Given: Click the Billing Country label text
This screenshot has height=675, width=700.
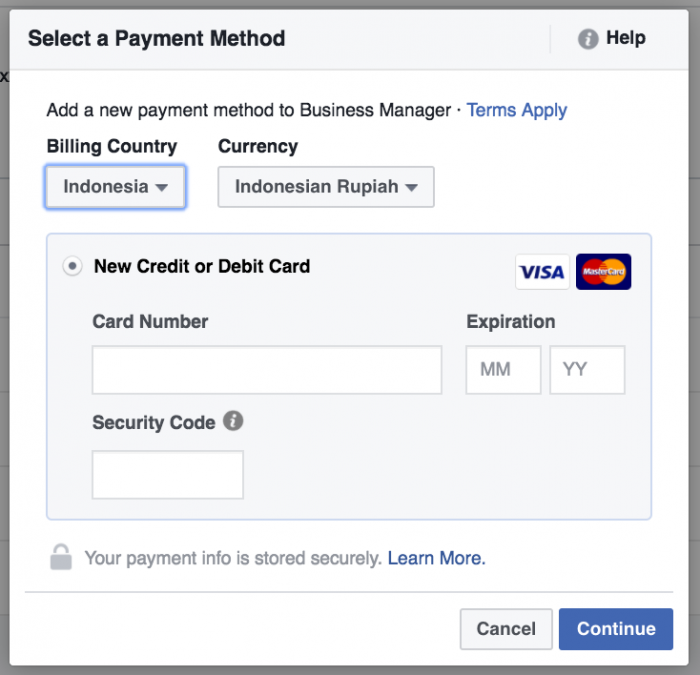Looking at the screenshot, I should pyautogui.click(x=112, y=146).
